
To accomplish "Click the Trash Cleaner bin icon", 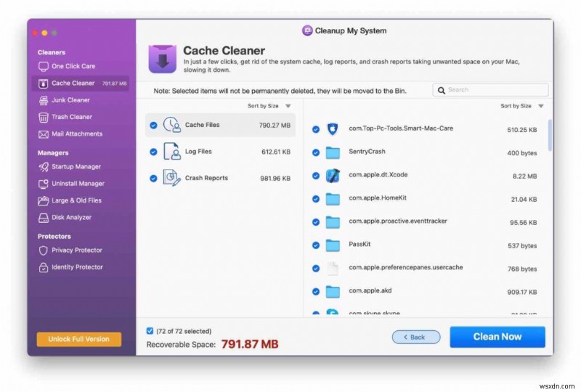I will point(44,118).
